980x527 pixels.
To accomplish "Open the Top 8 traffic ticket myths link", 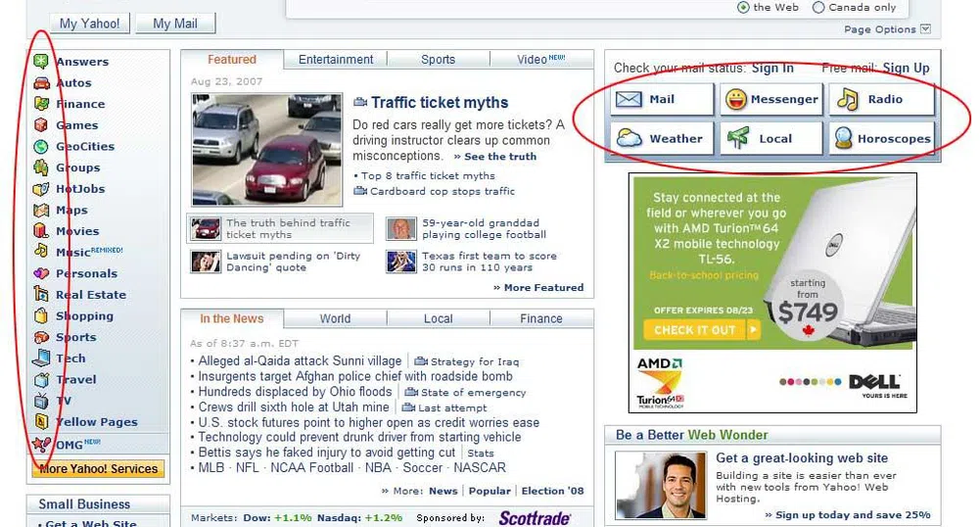I will [428, 176].
